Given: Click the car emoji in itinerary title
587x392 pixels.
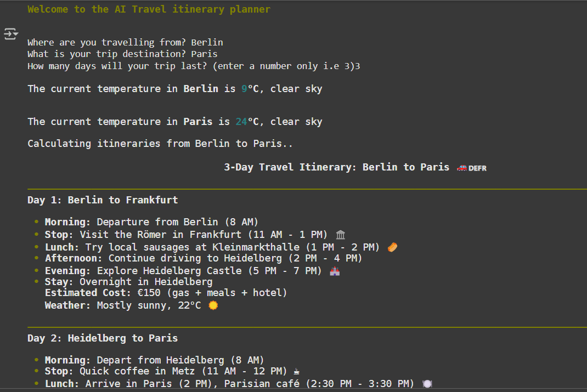Looking at the screenshot, I should tap(461, 168).
